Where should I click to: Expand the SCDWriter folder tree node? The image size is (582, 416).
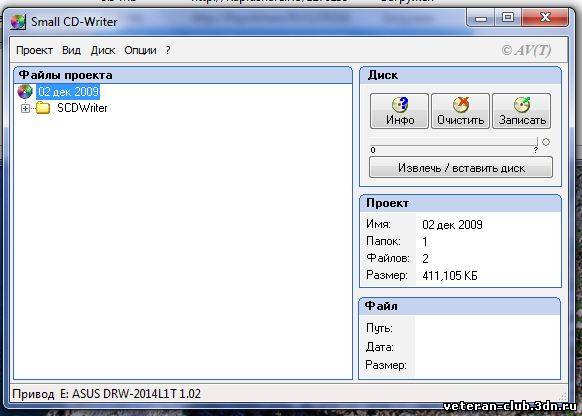[25, 108]
